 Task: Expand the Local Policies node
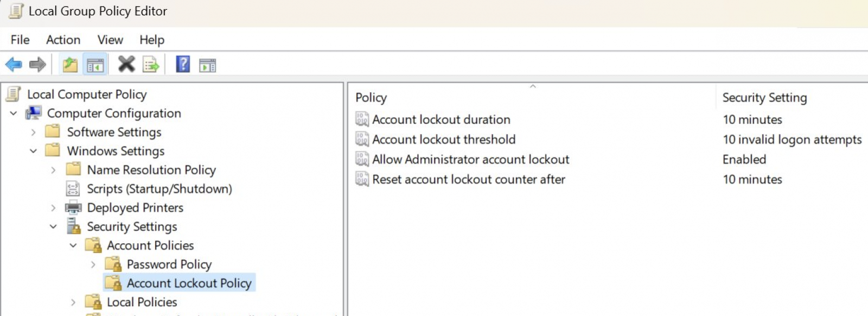(73, 302)
